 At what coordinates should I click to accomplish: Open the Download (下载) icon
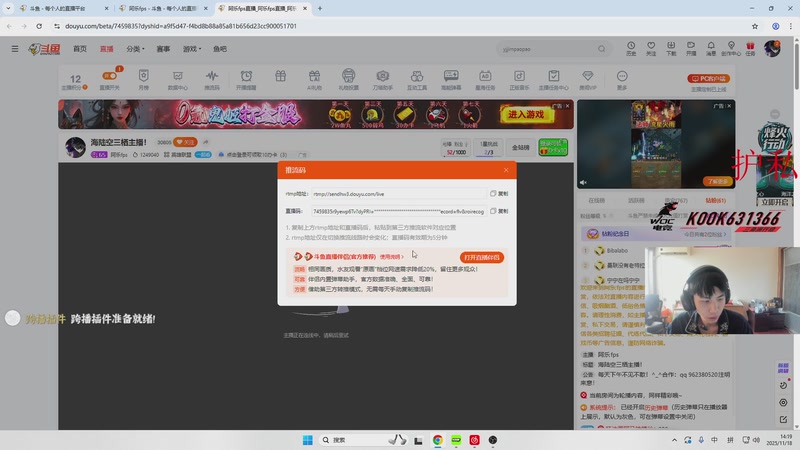click(x=671, y=48)
